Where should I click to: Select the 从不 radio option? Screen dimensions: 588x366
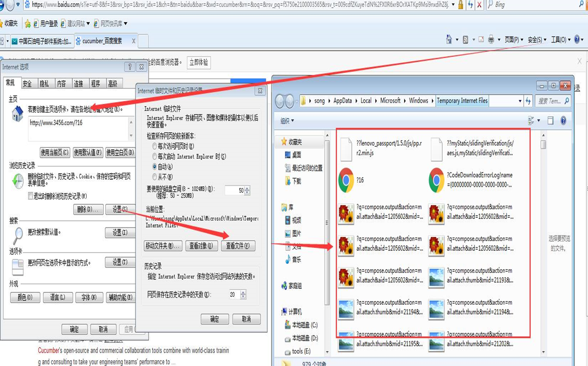(x=154, y=176)
